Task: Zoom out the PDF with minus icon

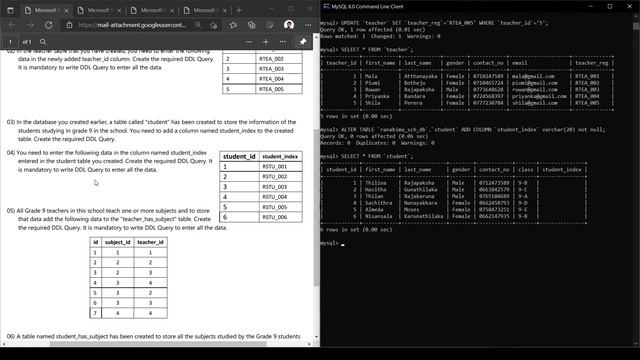Action: 249,42
